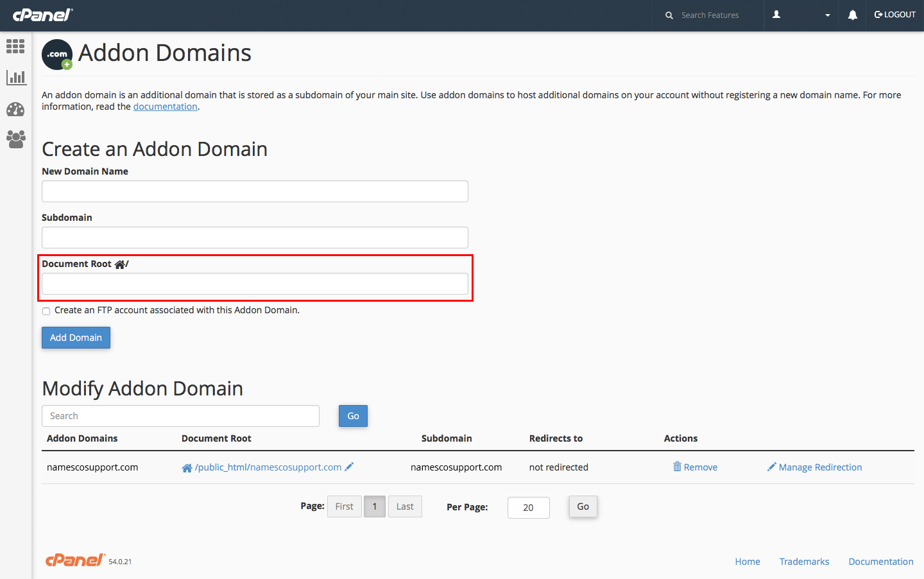Click the version text 54.0.21
This screenshot has height=579, width=924.
click(120, 562)
